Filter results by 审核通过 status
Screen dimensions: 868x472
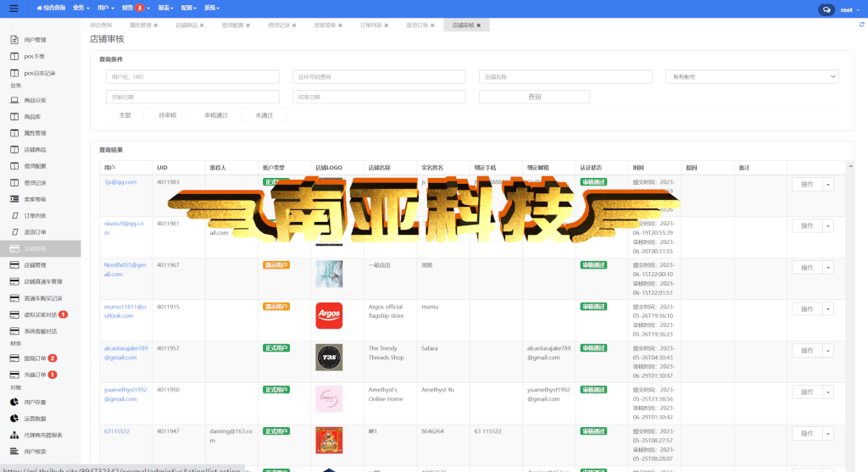click(x=216, y=115)
